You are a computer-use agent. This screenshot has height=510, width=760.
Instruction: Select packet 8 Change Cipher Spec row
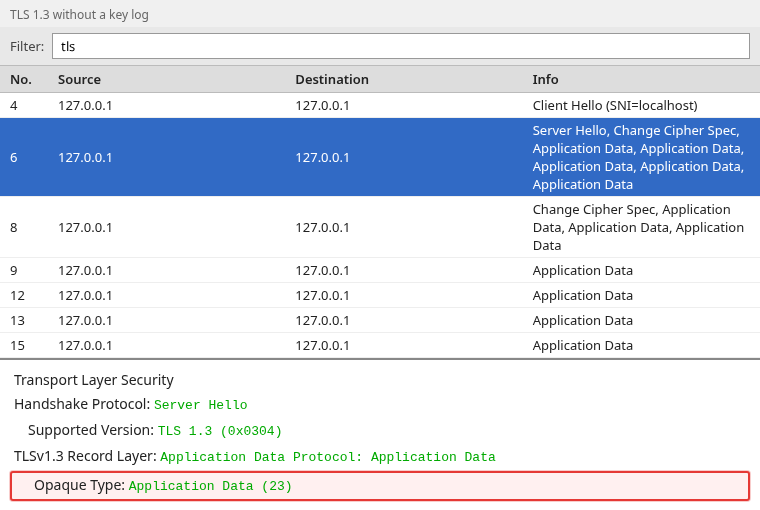(380, 227)
